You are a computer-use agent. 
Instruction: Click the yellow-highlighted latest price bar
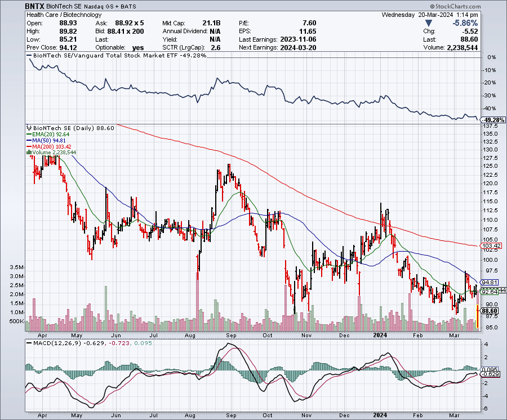[478, 316]
